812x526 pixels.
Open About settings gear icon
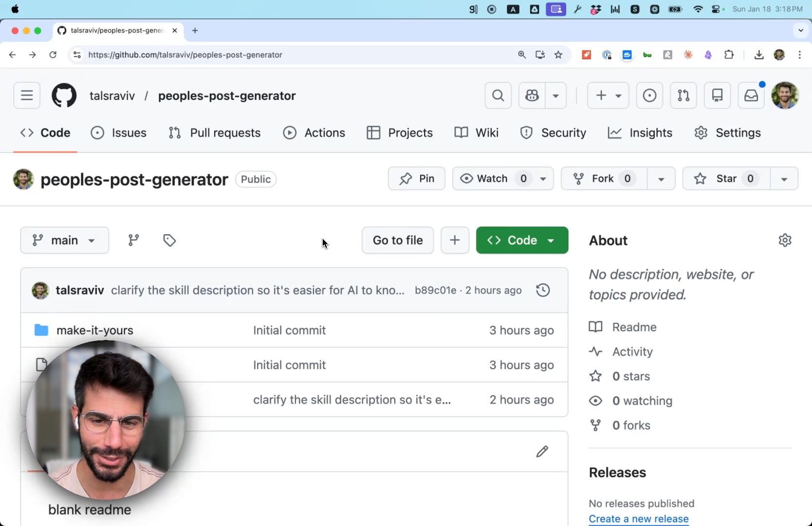785,240
